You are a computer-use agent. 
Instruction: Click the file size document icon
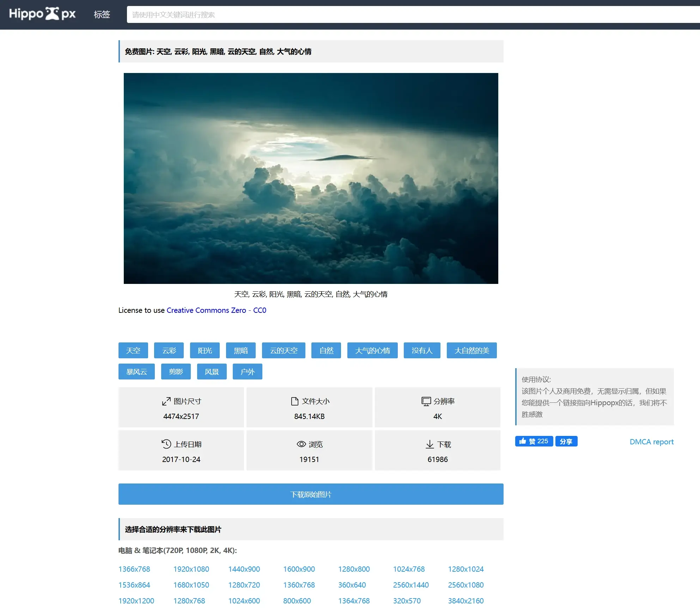294,401
